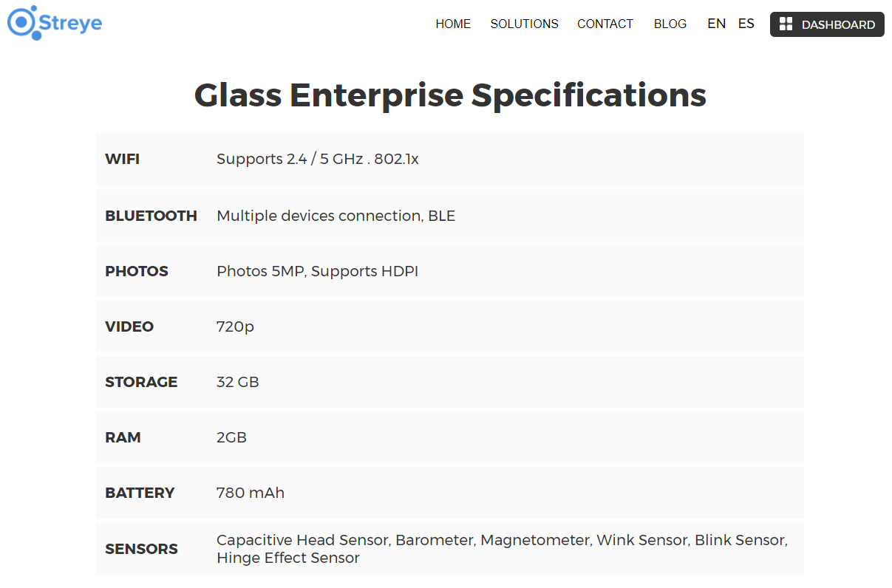
Task: Go to the HOME menu item
Action: [x=453, y=24]
